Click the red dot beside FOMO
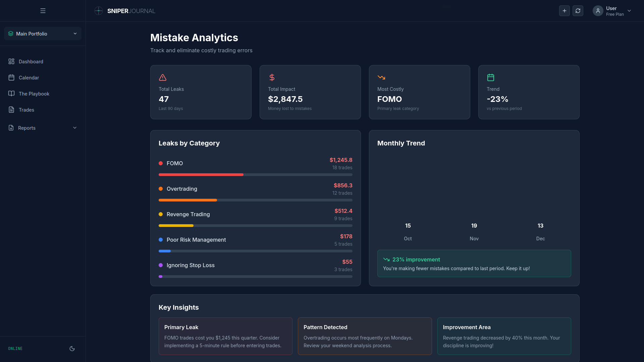 (161, 163)
